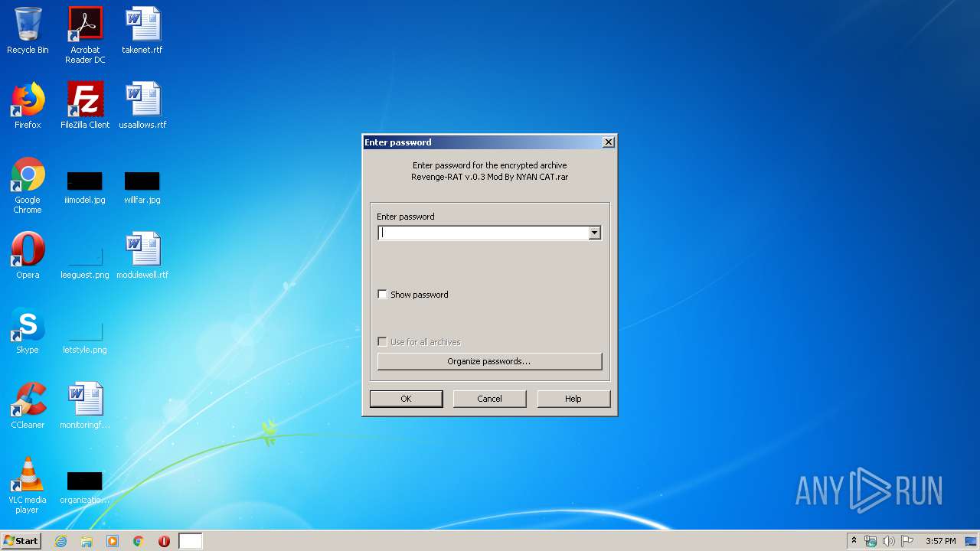Select the modulewell.rtf document icon
Screen dimensions: 980x551
[x=142, y=256]
